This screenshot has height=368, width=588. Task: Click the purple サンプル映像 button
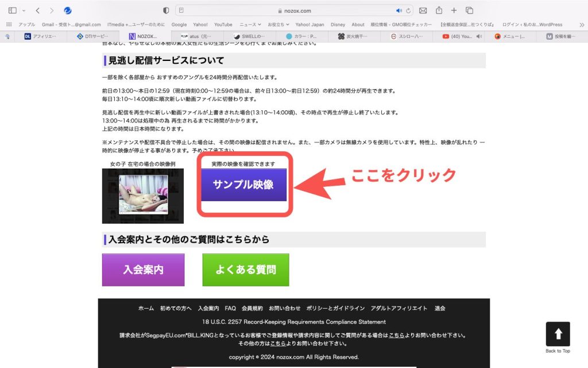tap(243, 185)
